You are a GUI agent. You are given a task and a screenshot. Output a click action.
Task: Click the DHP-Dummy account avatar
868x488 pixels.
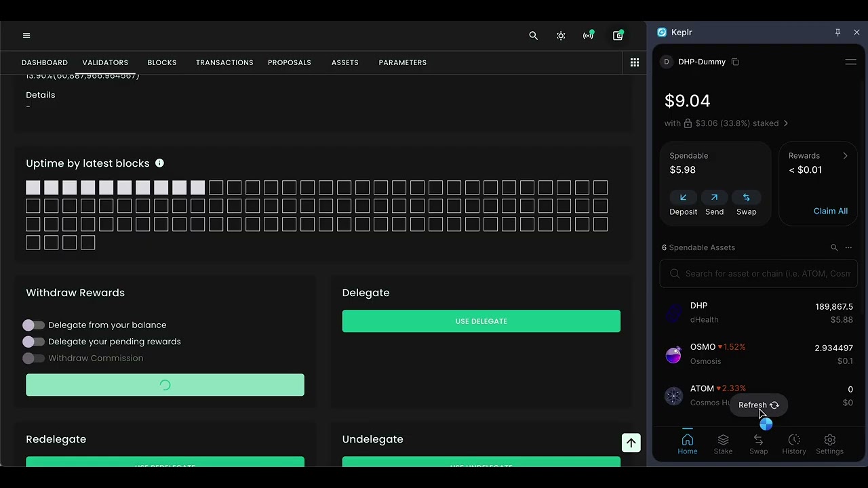click(666, 62)
